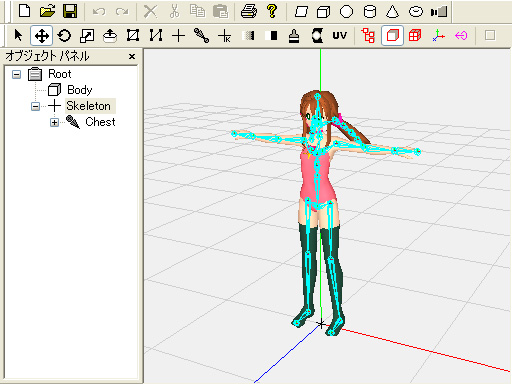The image size is (512, 384).
Task: Select the Skeleton item in tree
Action: [88, 106]
